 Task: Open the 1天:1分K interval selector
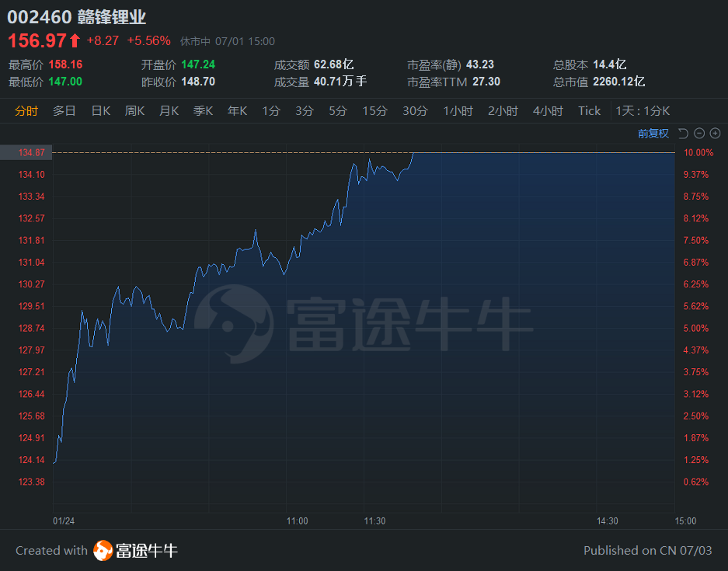point(645,110)
